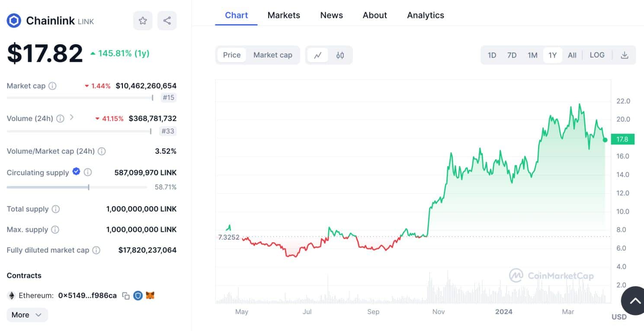Click the $17.82 price heading
Viewport: 644px width, 331px height.
[45, 53]
